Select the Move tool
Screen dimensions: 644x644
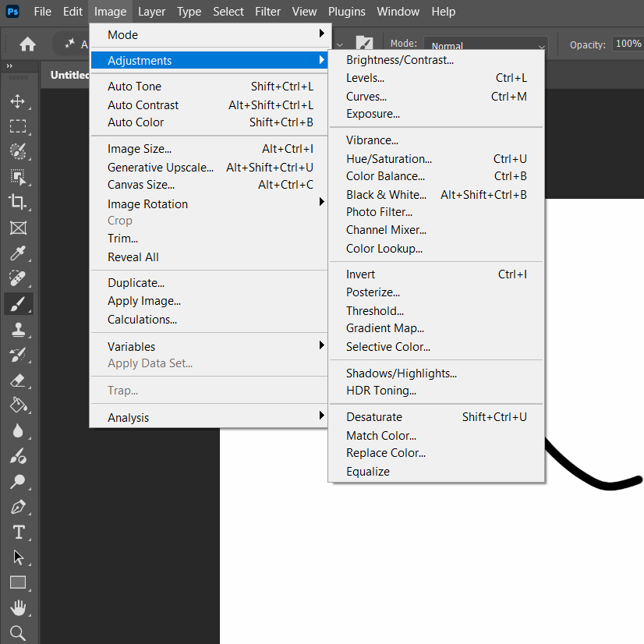click(18, 101)
